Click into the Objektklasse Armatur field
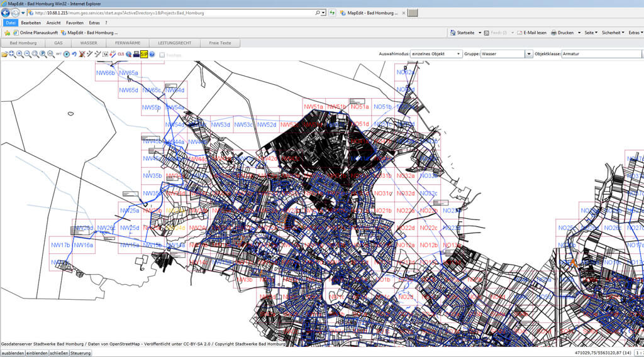This screenshot has height=357, width=644. coord(601,54)
